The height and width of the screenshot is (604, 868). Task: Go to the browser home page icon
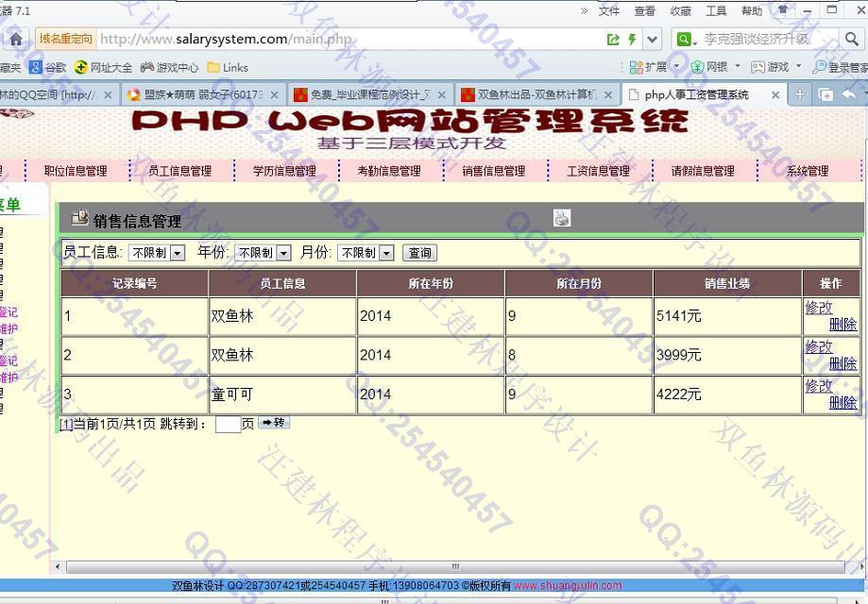[16, 40]
